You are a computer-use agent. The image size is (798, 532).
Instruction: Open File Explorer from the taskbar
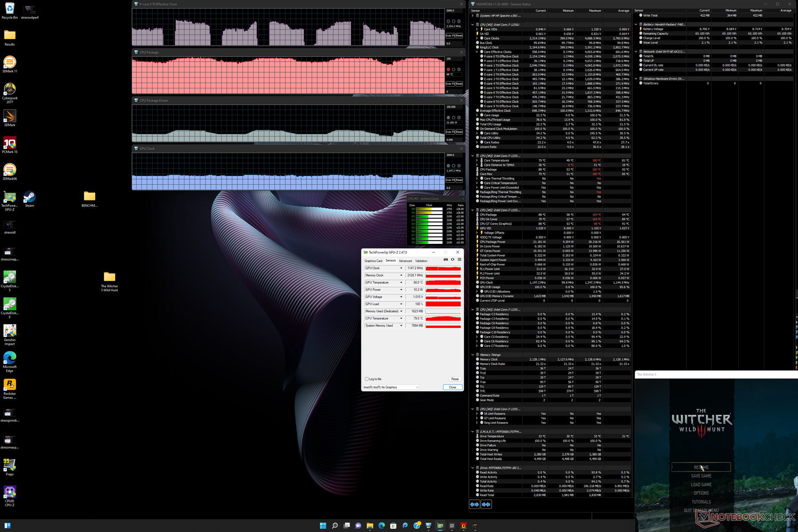tap(370, 526)
